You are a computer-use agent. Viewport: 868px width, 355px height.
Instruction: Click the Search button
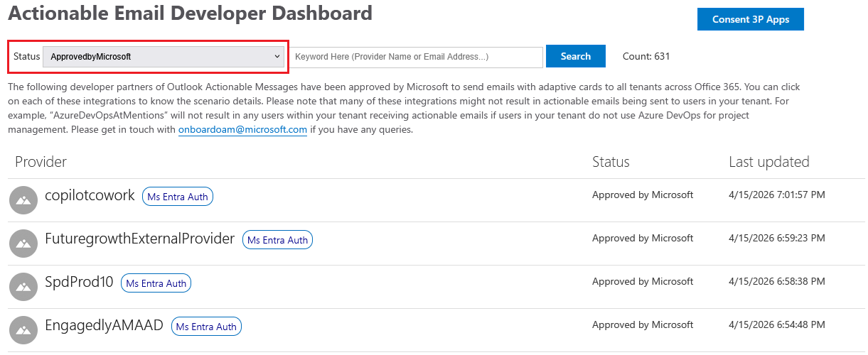point(576,56)
